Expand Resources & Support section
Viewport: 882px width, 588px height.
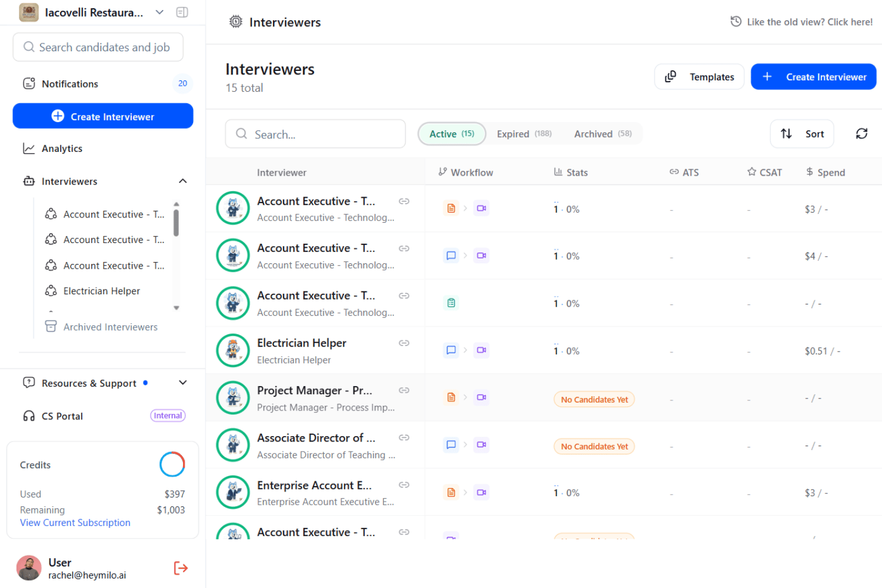tap(183, 383)
